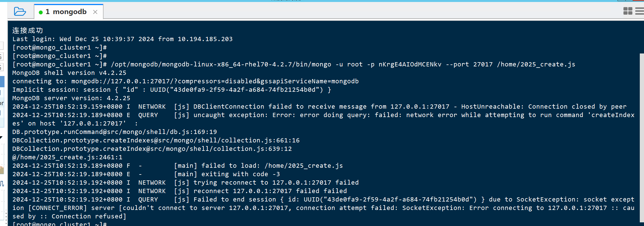
Task: Expand the black arrow in left sidebar
Action: click(1, 138)
